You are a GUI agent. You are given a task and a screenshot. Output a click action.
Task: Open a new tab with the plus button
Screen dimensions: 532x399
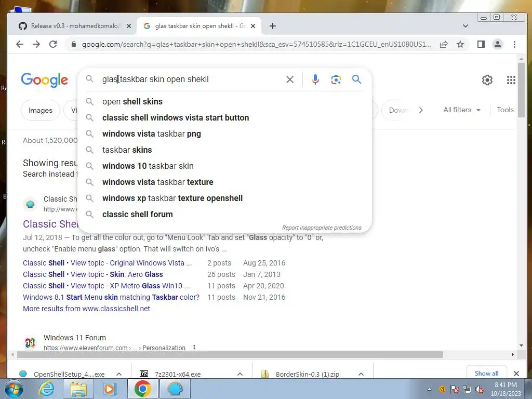pyautogui.click(x=272, y=26)
